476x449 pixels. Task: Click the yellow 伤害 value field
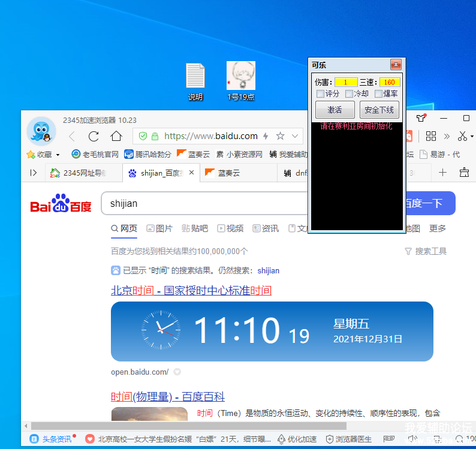tap(346, 82)
